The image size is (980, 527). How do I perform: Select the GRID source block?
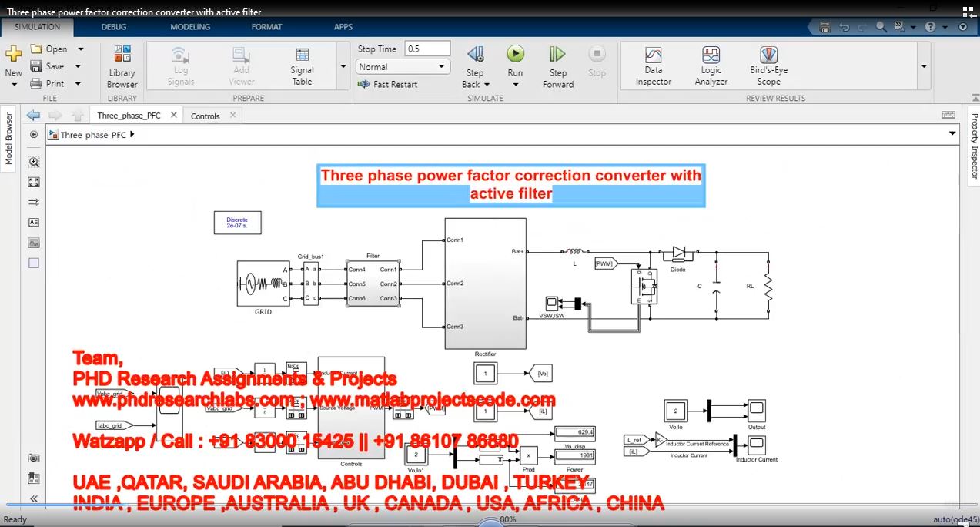(x=263, y=284)
